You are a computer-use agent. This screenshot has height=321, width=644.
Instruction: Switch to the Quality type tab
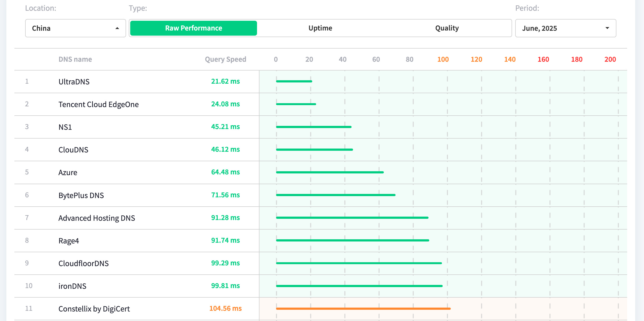tap(447, 28)
